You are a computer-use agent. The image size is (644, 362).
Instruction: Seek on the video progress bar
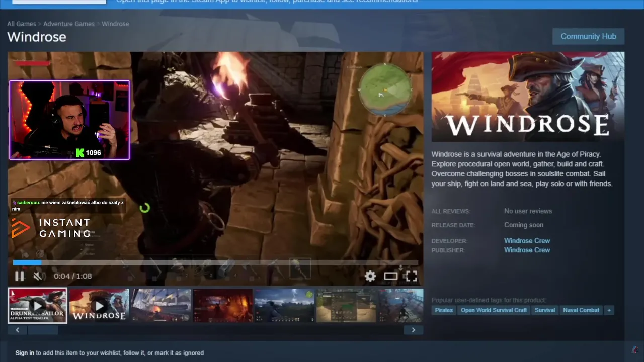pyautogui.click(x=215, y=262)
